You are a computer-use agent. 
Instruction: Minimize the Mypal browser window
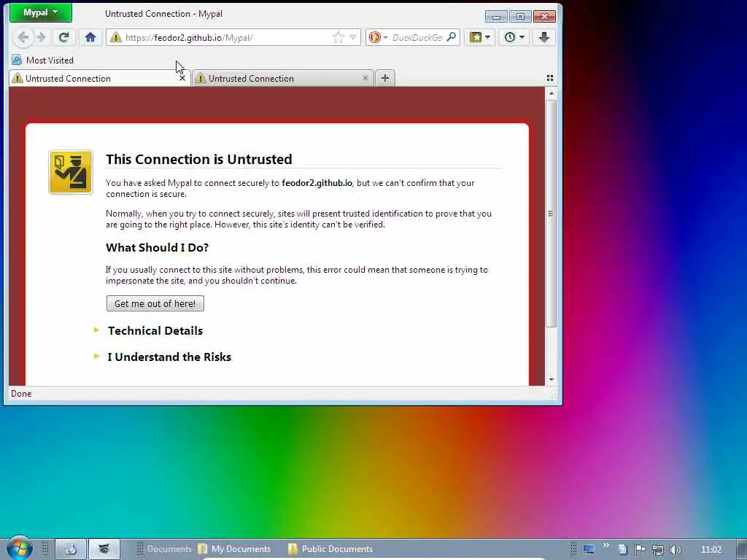496,17
